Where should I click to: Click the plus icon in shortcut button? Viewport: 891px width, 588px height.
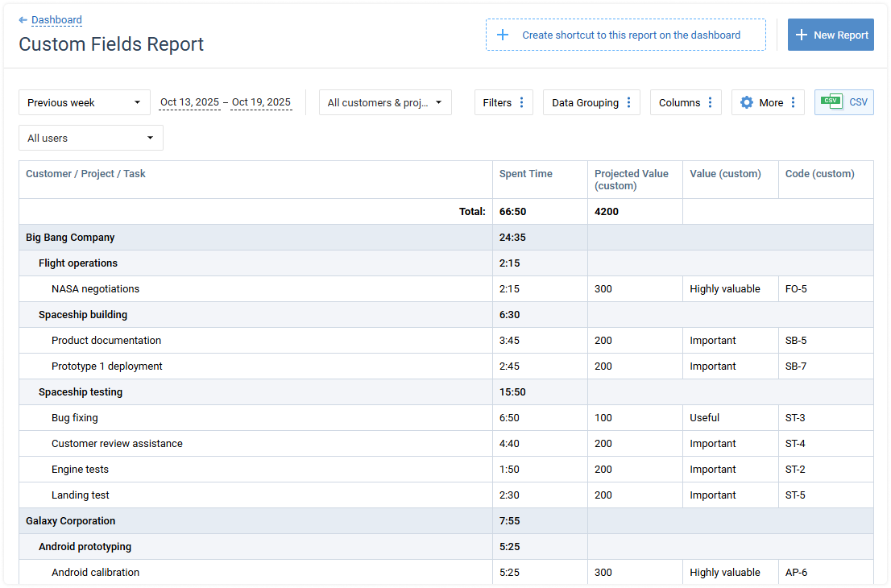click(x=504, y=35)
